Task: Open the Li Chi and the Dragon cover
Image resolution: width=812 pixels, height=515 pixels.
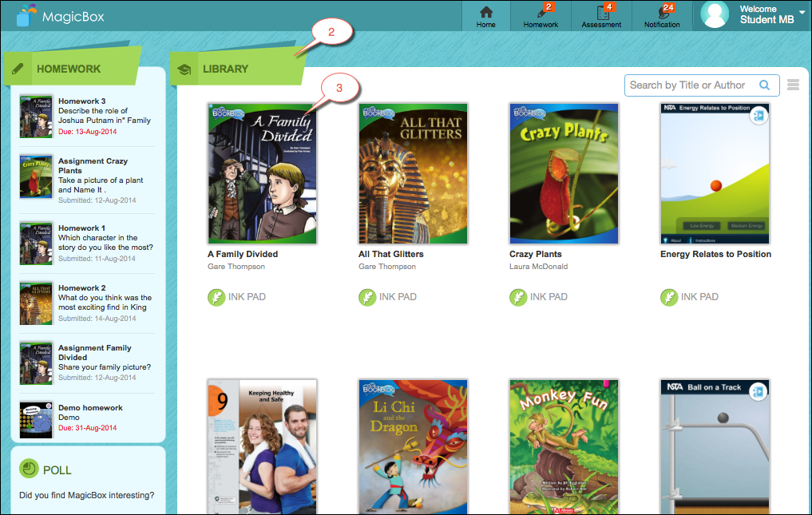Action: (x=413, y=447)
